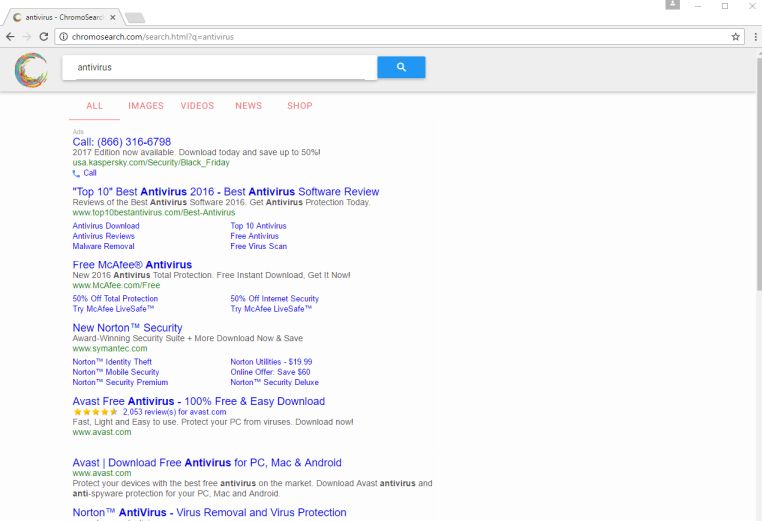Screen dimensions: 762x521
Task: Click Norton Security Premium sublink
Action: coord(120,382)
